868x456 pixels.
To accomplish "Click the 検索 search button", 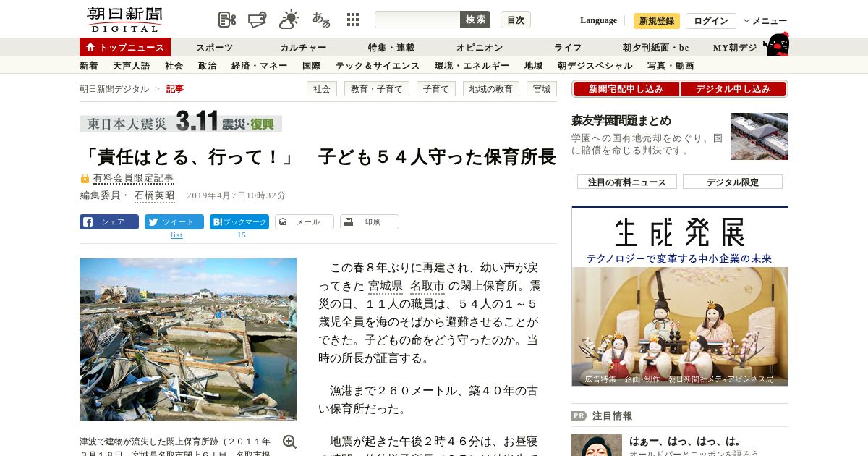I will [x=475, y=20].
